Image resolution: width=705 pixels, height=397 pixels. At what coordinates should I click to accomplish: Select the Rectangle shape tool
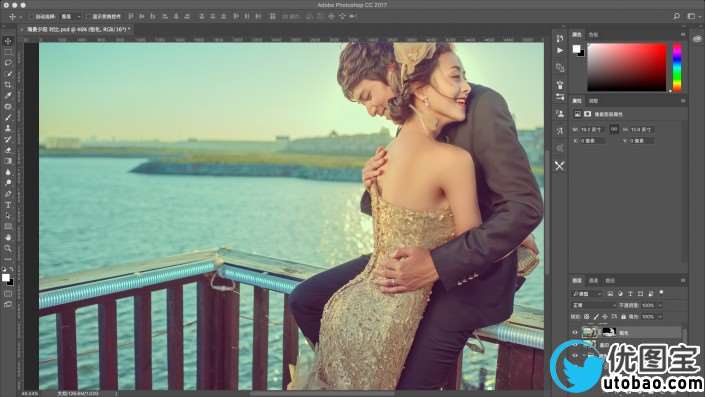[x=8, y=226]
